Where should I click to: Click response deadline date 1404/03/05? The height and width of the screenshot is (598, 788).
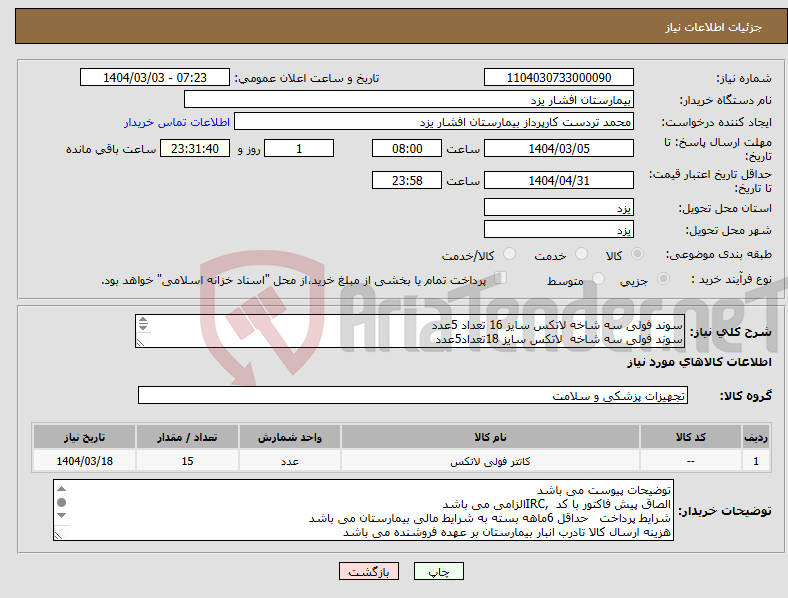pos(558,148)
